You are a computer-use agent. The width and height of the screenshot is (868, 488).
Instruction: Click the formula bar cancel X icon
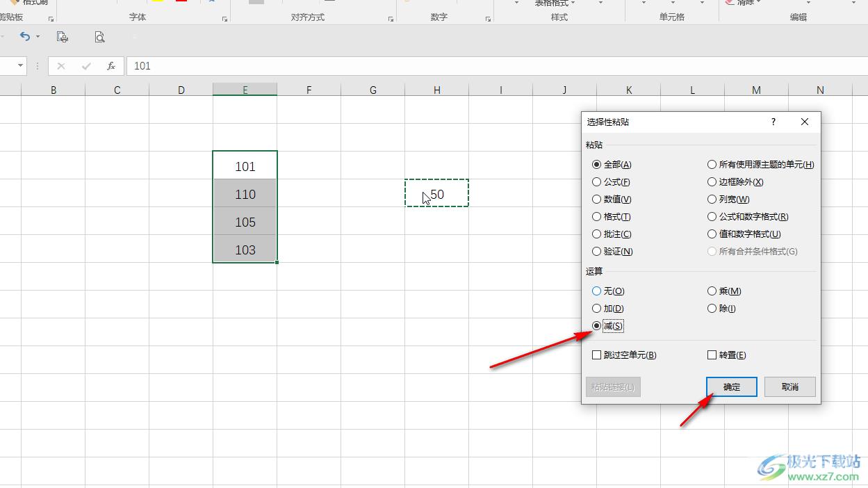61,66
